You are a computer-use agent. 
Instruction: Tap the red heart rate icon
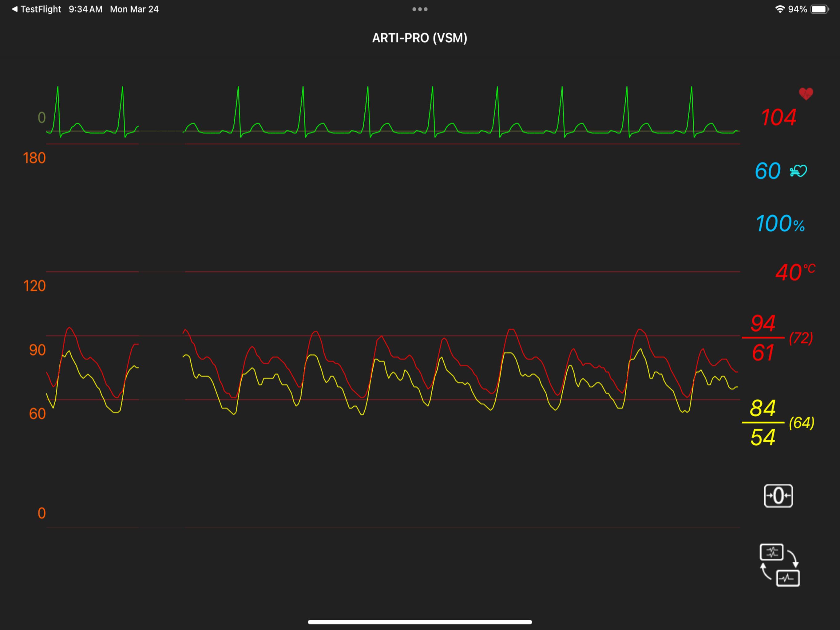pyautogui.click(x=806, y=94)
